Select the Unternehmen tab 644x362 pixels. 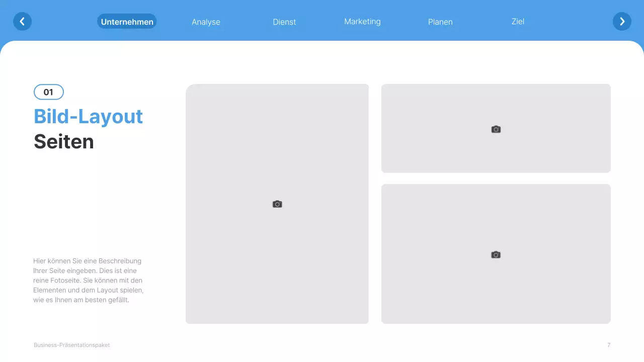coord(127,22)
